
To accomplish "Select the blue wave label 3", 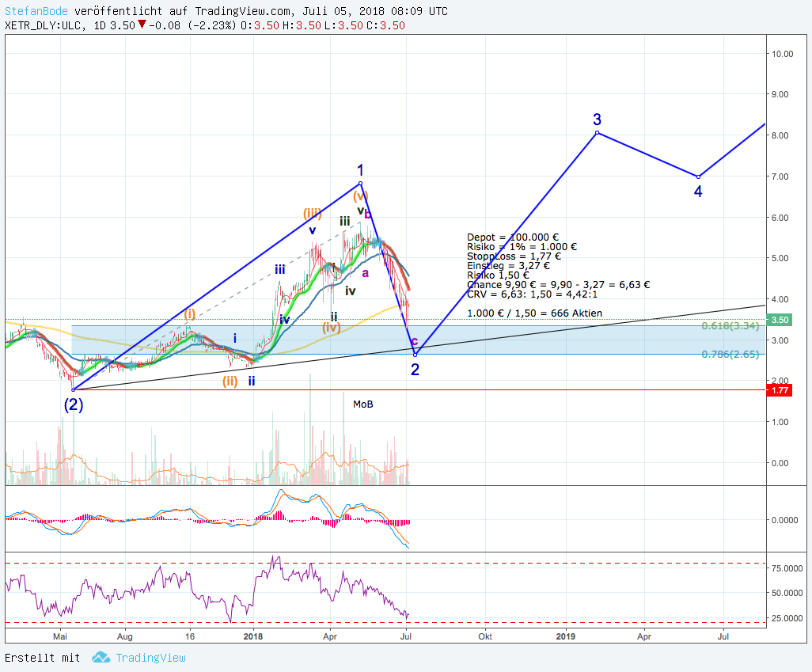I will point(597,120).
